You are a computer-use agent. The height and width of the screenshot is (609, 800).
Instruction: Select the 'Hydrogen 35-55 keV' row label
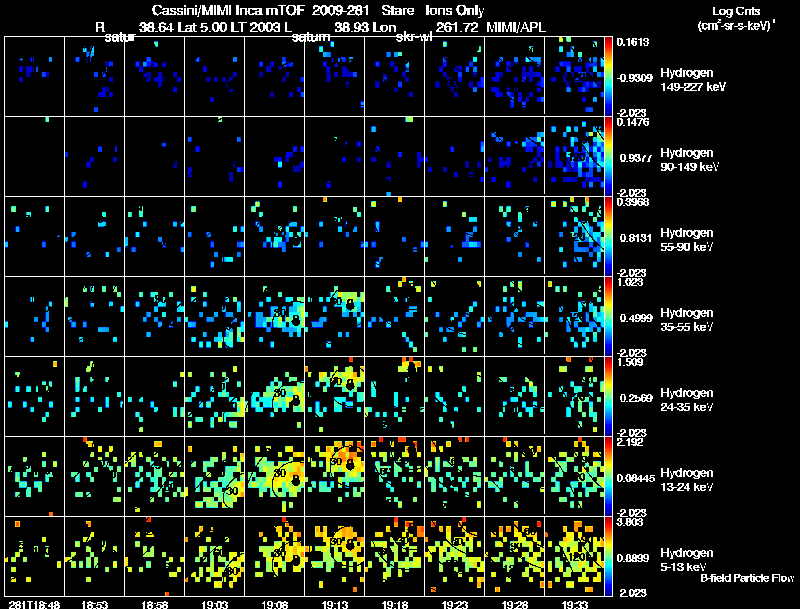[687, 320]
